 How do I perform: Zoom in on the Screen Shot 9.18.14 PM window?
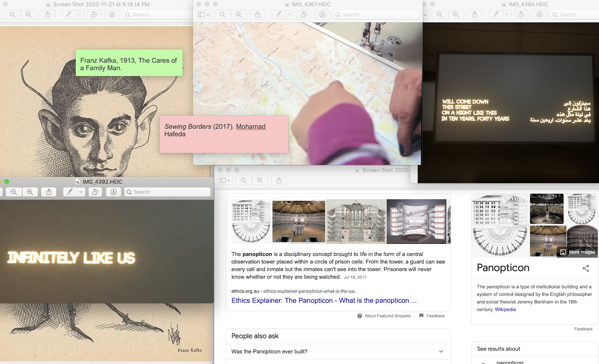29,15
